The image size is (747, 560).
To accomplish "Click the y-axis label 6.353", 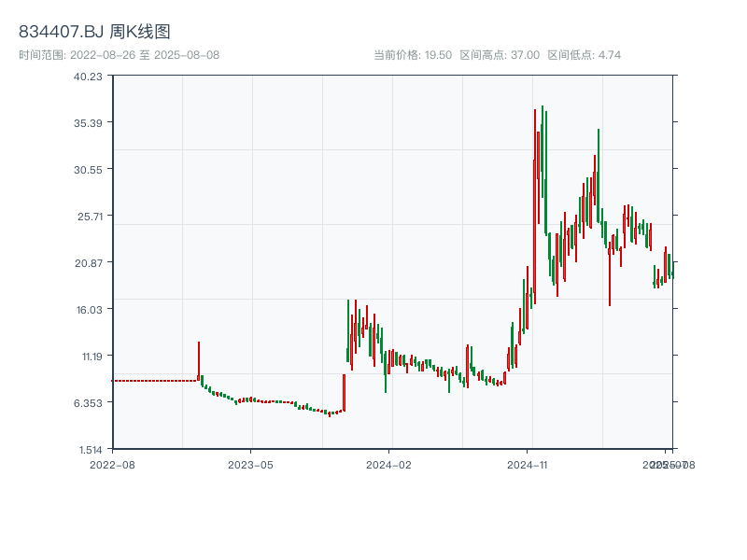I will pyautogui.click(x=88, y=403).
